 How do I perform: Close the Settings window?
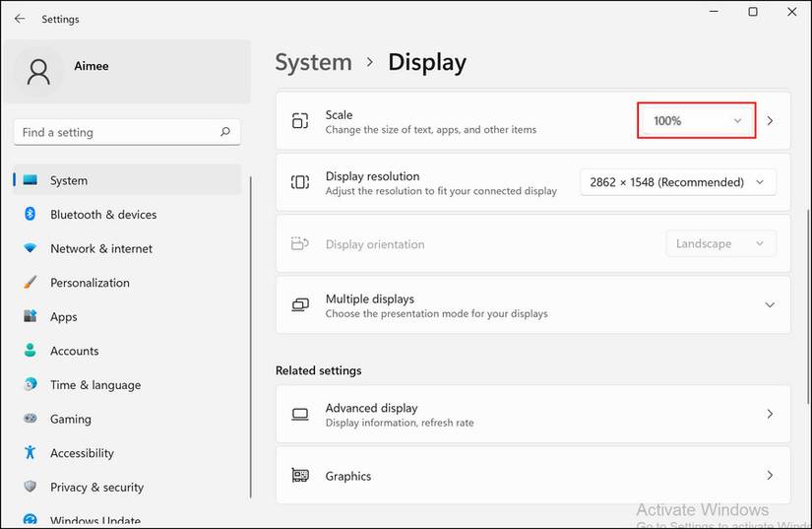click(x=791, y=12)
